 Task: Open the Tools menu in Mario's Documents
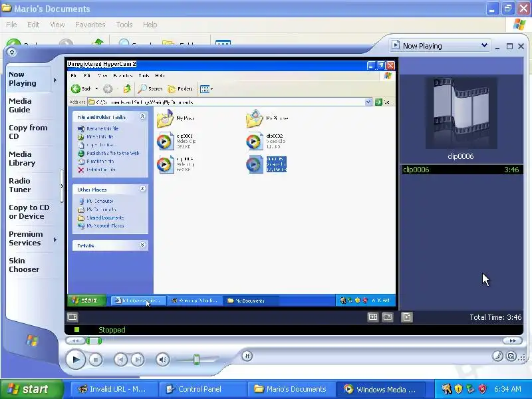coord(124,25)
